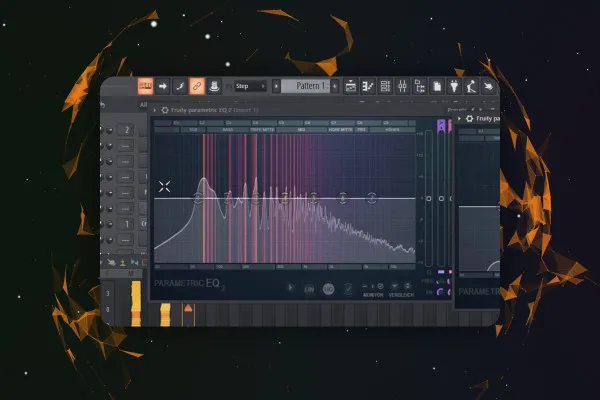The width and height of the screenshot is (600, 400).
Task: Click the orange triangle timeline marker
Action: point(188,308)
